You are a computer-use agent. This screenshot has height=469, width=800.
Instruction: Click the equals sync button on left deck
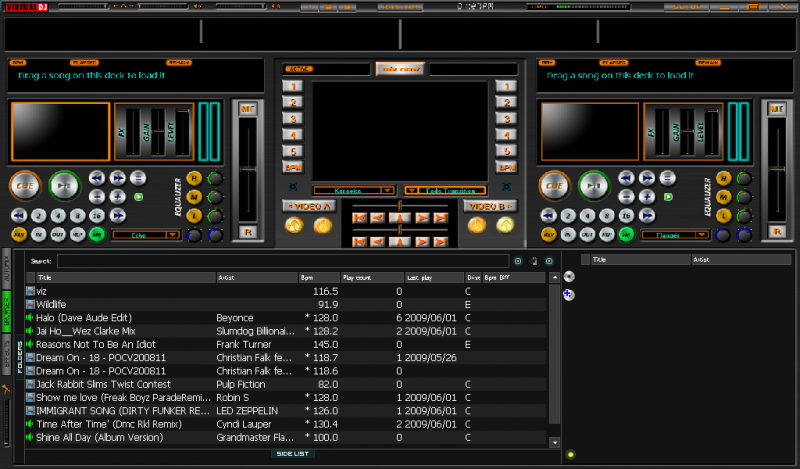coord(138,178)
